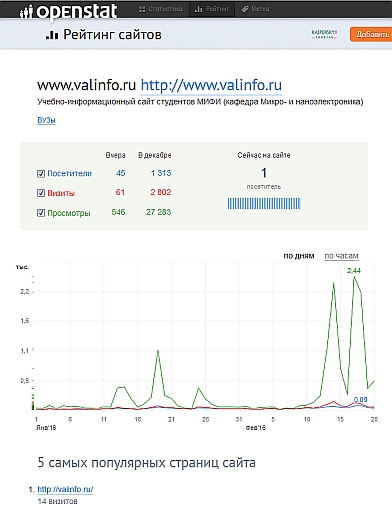The width and height of the screenshot is (392, 512).
Task: Open the Метка tab
Action: coord(255,9)
